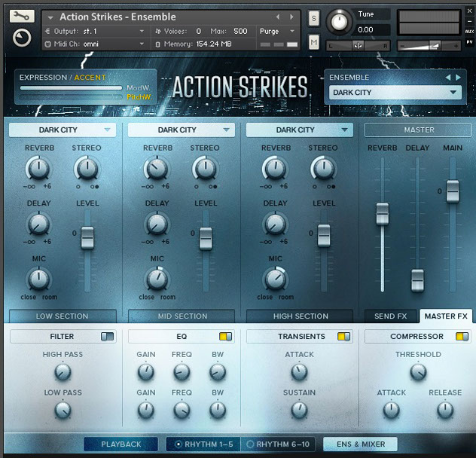Click the Solo S button
The width and height of the screenshot is (476, 458).
click(x=313, y=18)
